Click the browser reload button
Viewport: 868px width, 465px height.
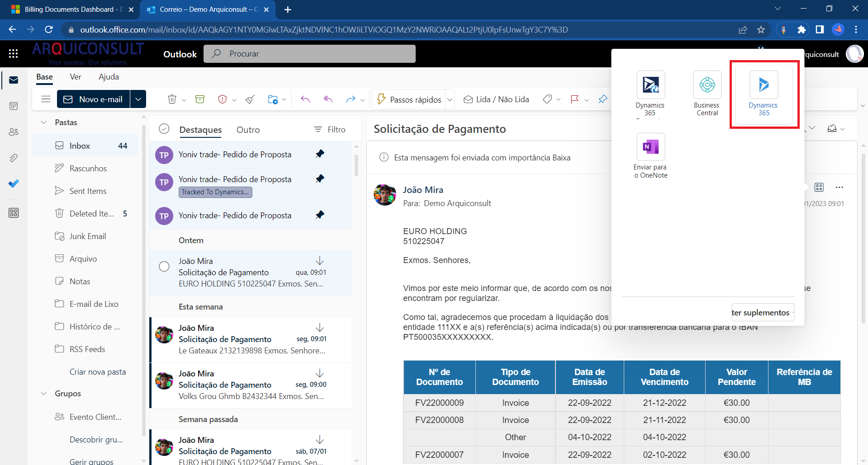click(x=49, y=29)
